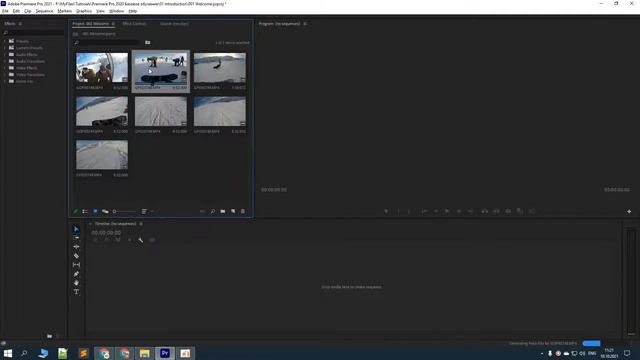Switch Project panel to List View
Image resolution: width=640 pixels, height=360 pixels.
pos(85,211)
